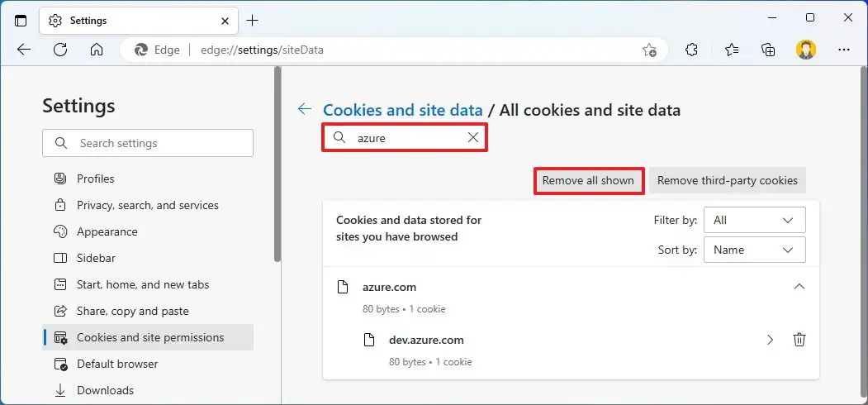Screen dimensions: 868x405
Task: Open Settings and more ellipsis menu
Action: [844, 50]
